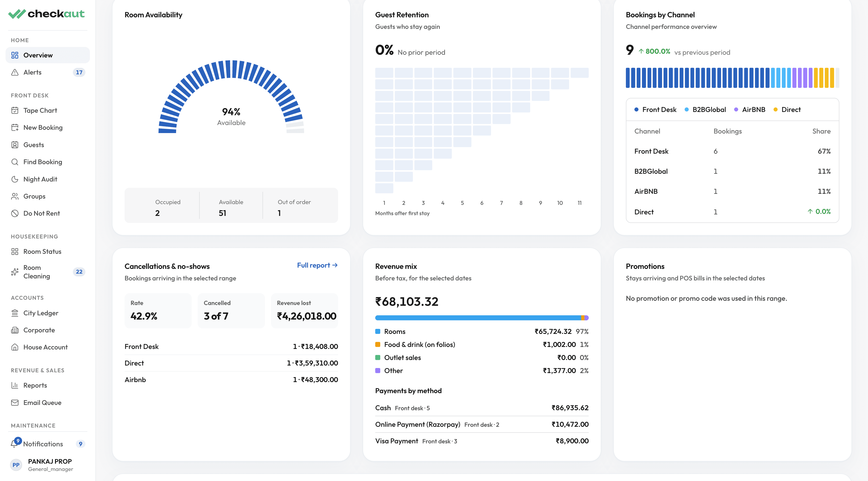Click the Groups people icon
The width and height of the screenshot is (868, 481).
pos(15,196)
